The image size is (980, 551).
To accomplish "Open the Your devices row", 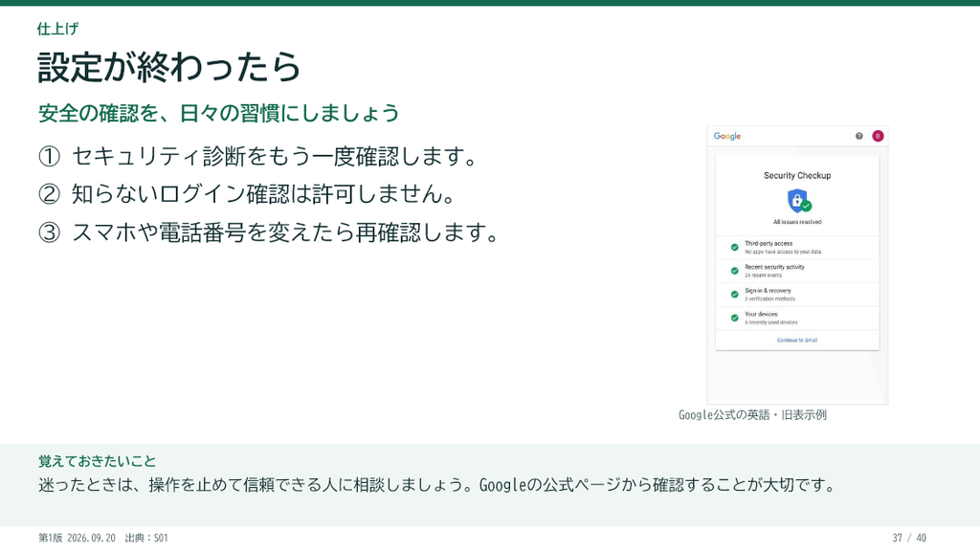I will pos(797,318).
